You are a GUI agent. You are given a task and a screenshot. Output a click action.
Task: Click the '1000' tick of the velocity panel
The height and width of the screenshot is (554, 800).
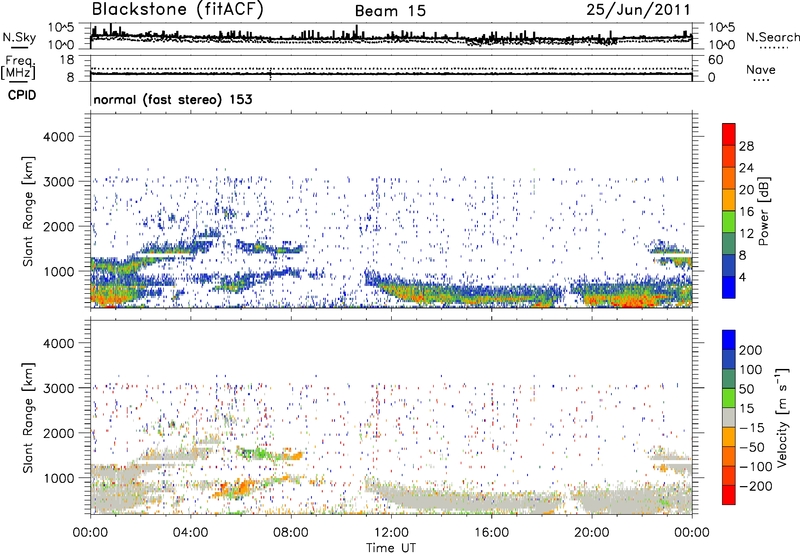click(x=59, y=478)
